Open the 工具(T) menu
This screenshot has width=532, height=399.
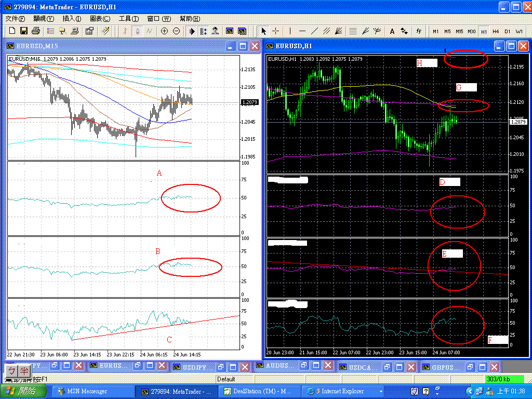(x=129, y=19)
